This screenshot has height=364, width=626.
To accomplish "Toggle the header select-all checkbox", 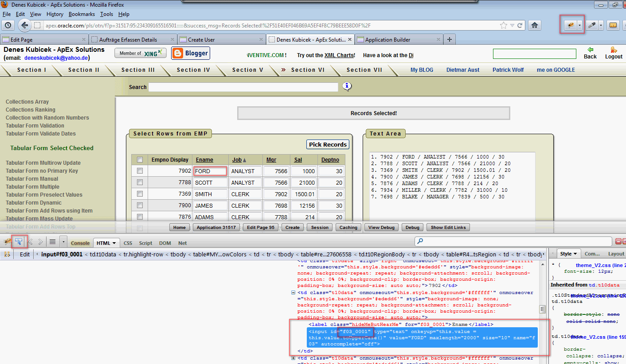I will [x=140, y=160].
